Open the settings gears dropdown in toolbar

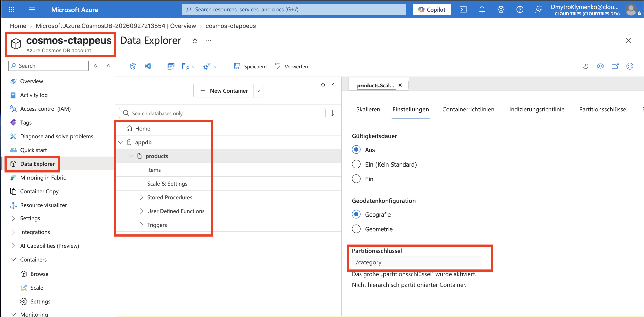pyautogui.click(x=211, y=66)
